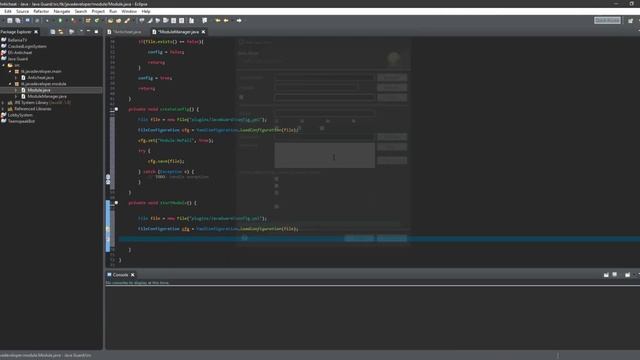
Task: Fold the createConfig method
Action: (x=116, y=109)
